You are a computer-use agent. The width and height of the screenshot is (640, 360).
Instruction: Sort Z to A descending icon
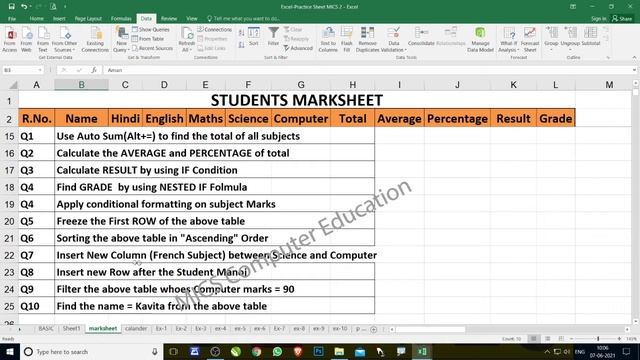pyautogui.click(x=241, y=45)
